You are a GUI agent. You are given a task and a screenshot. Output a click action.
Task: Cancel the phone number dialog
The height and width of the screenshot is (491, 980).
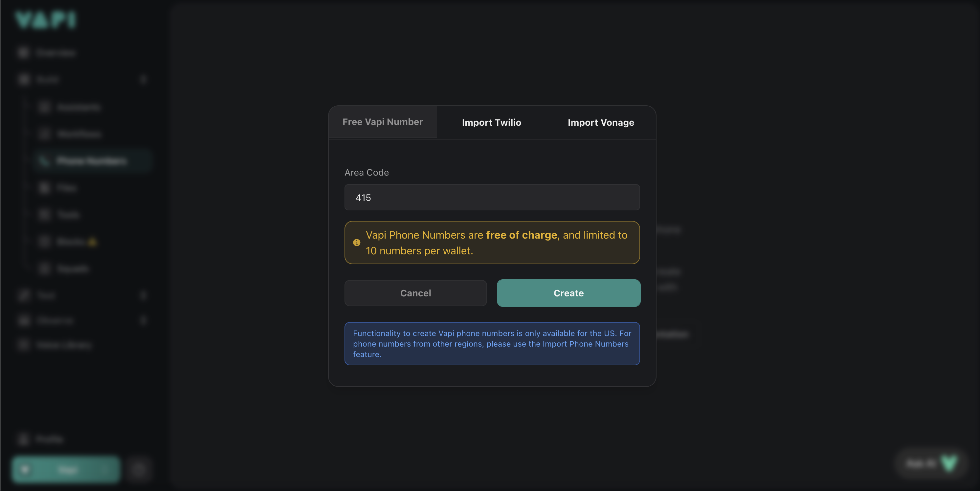(x=415, y=293)
